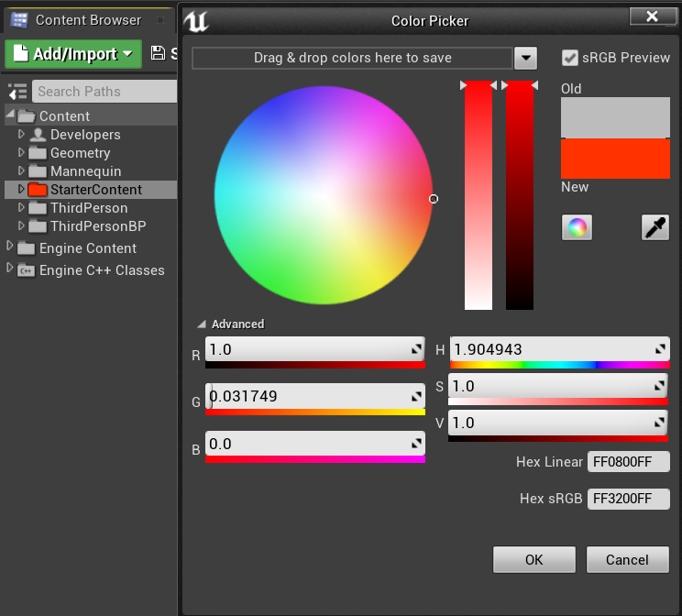Click the Content Browser grid icon

pos(19,20)
